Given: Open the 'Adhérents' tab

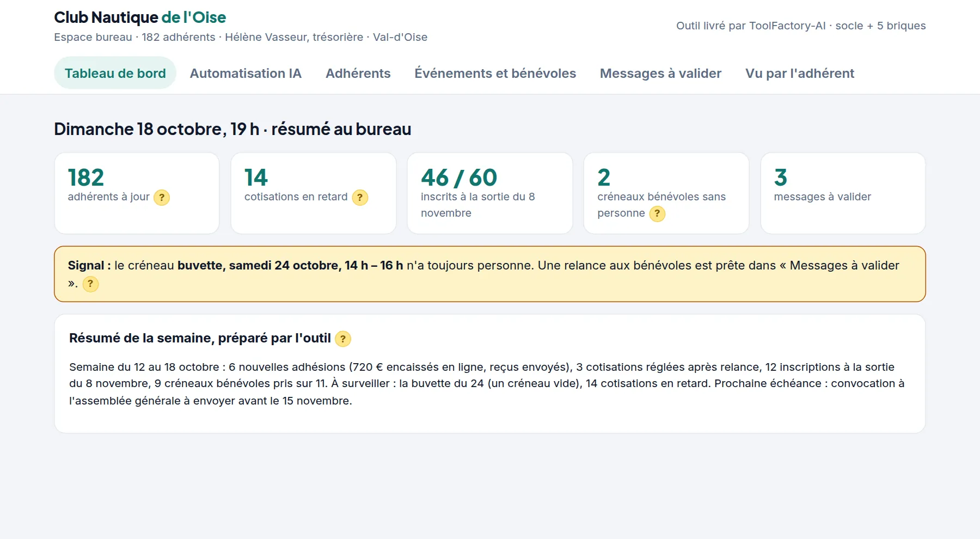Looking at the screenshot, I should (x=358, y=73).
